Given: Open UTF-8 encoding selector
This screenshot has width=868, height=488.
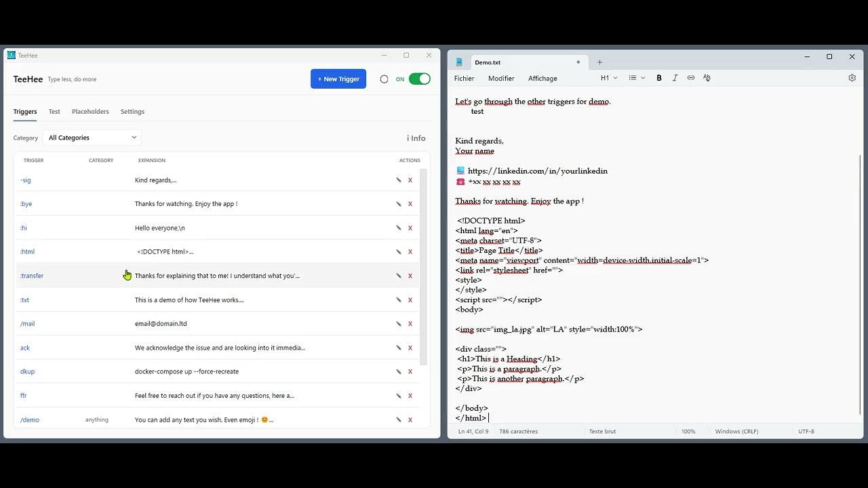Looking at the screenshot, I should [806, 431].
